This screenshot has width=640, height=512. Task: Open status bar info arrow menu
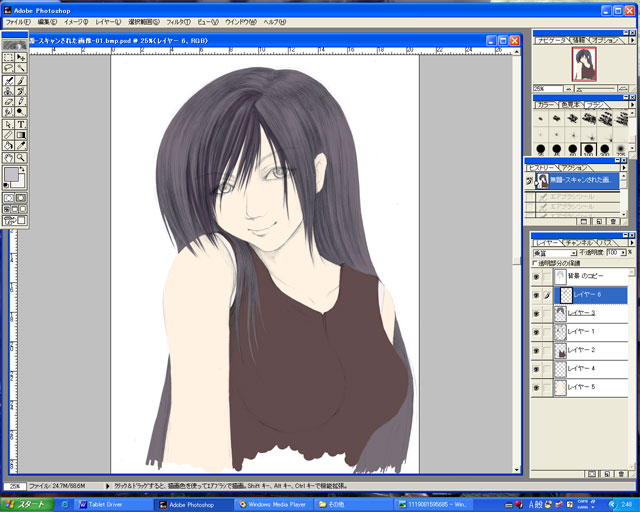pos(107,486)
